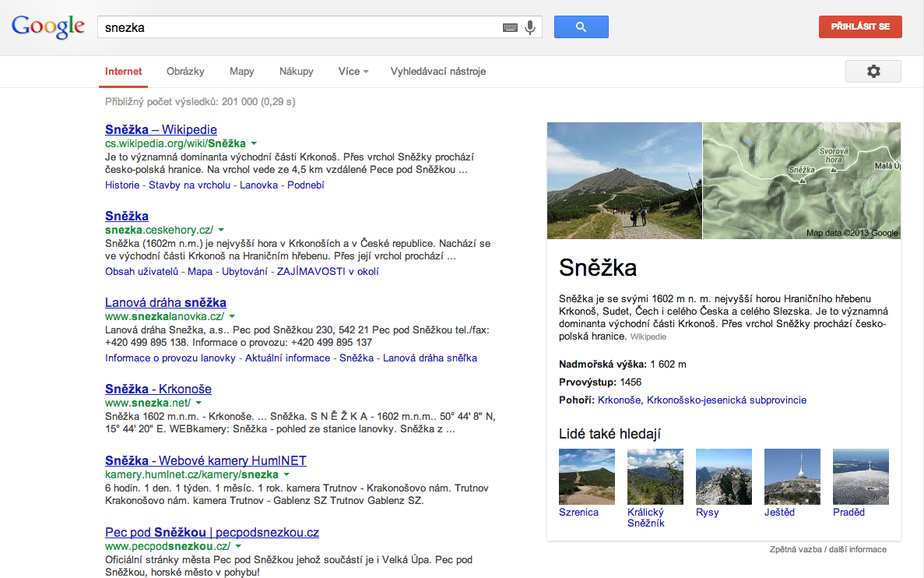This screenshot has height=578, width=924.
Task: Click the blue search magnifier button
Action: click(581, 26)
